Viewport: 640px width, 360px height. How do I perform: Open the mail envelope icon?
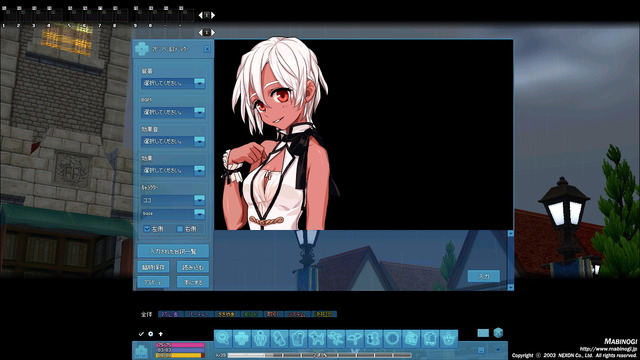click(x=483, y=333)
